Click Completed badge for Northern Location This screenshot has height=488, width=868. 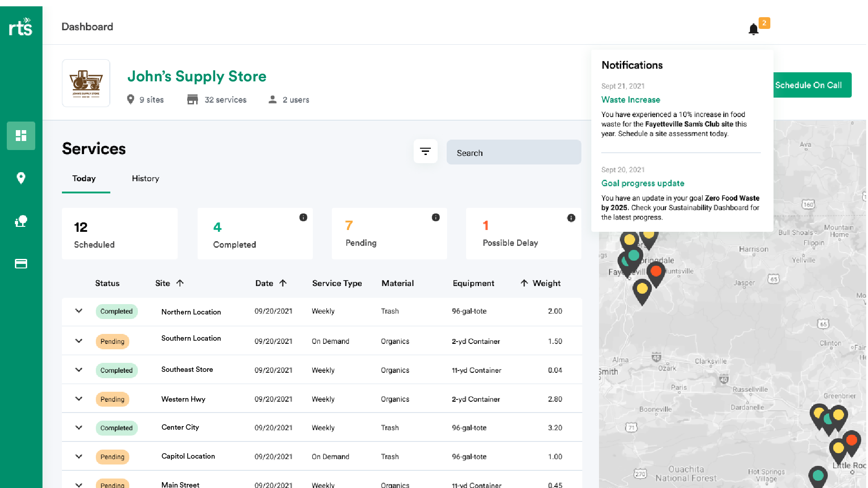click(x=117, y=311)
